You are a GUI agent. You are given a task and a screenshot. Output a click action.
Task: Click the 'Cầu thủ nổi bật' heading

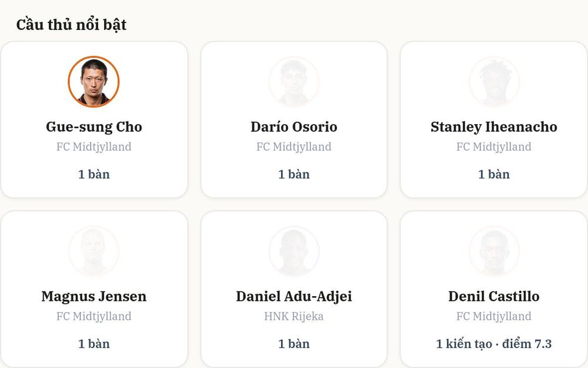(71, 25)
